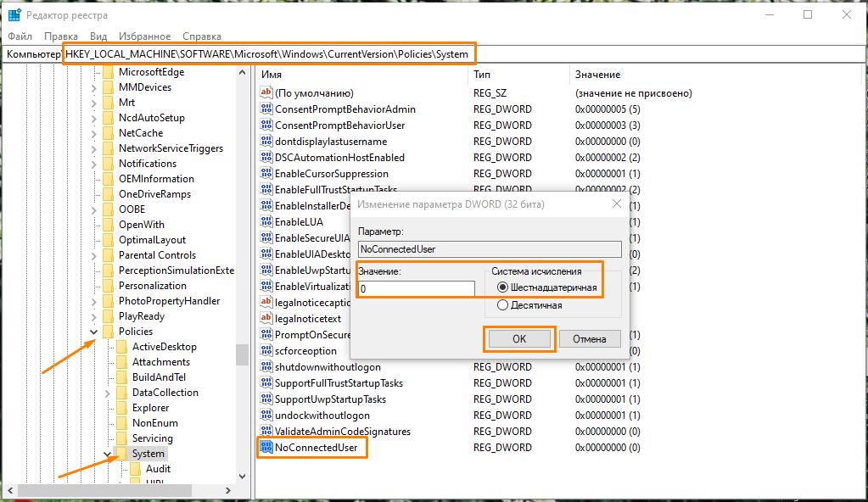868x502 pixels.
Task: Click the Registry Editor app icon in title bar
Action: pyautogui.click(x=14, y=14)
